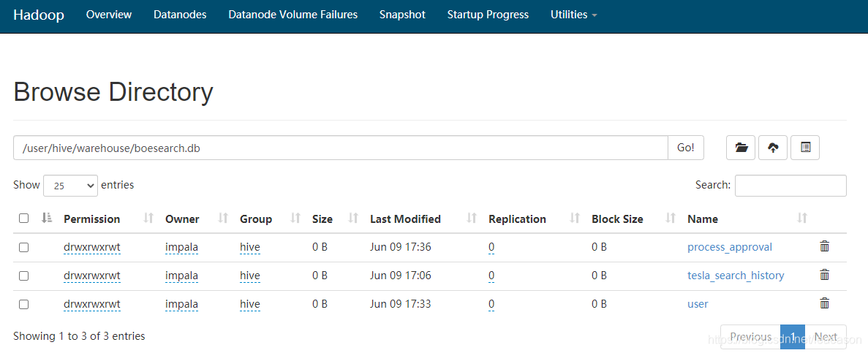Open the Show entries dropdown

70,186
